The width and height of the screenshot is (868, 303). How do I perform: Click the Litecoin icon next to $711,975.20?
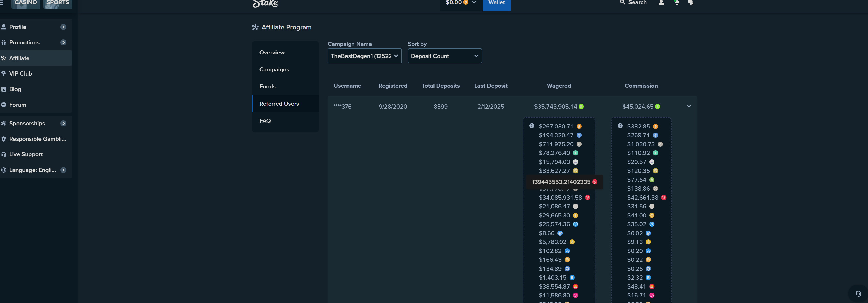[579, 144]
